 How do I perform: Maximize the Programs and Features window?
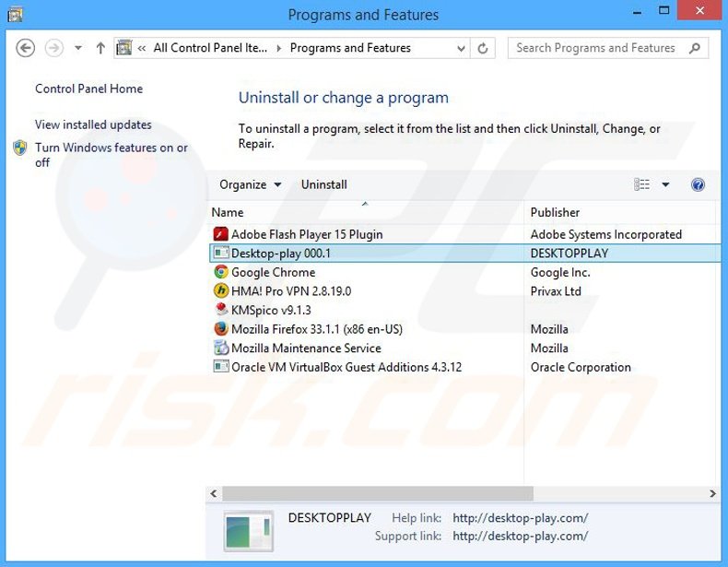[663, 11]
